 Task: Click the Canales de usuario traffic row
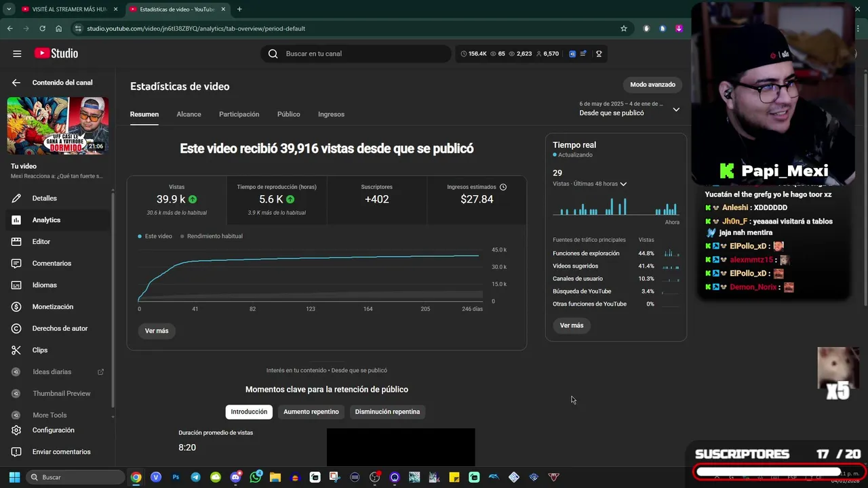(x=616, y=279)
